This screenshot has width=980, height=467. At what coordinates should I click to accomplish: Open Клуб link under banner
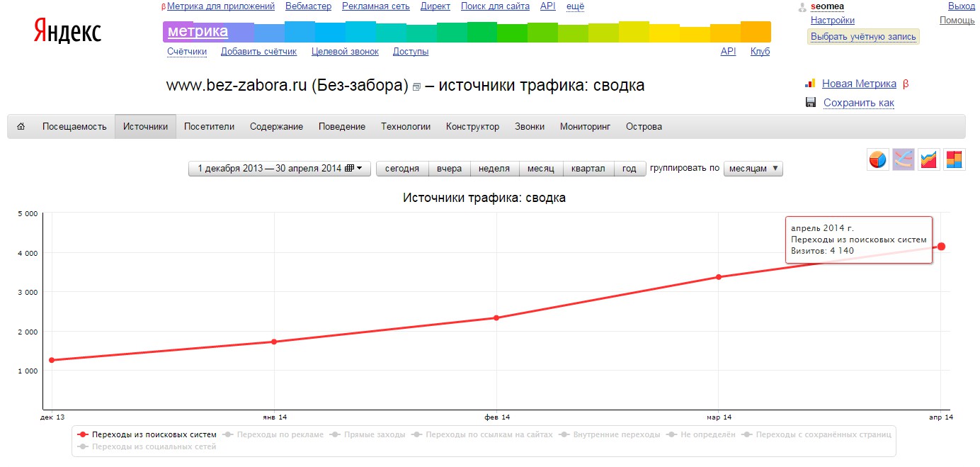point(760,52)
